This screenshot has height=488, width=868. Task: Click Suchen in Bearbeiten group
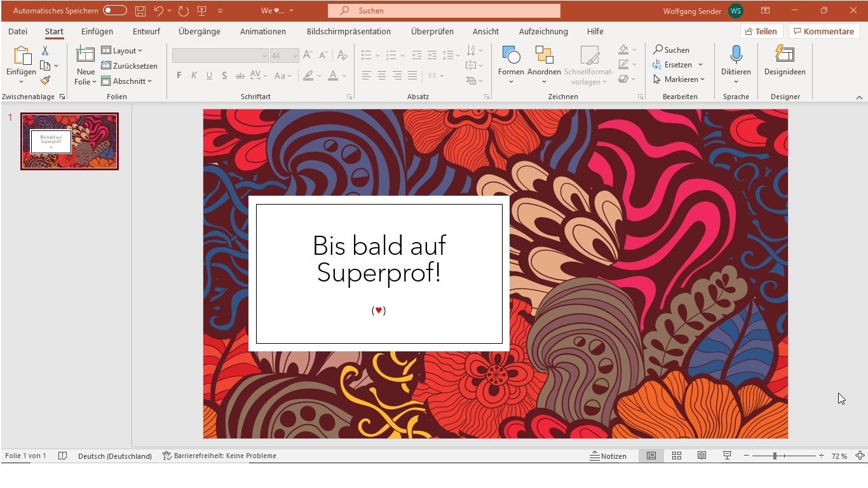pos(671,50)
